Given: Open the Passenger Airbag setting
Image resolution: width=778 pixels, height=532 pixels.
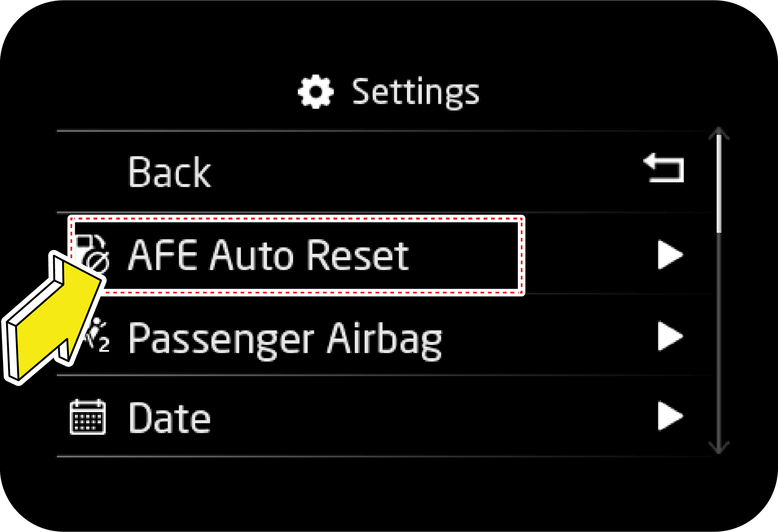Looking at the screenshot, I should click(x=285, y=338).
